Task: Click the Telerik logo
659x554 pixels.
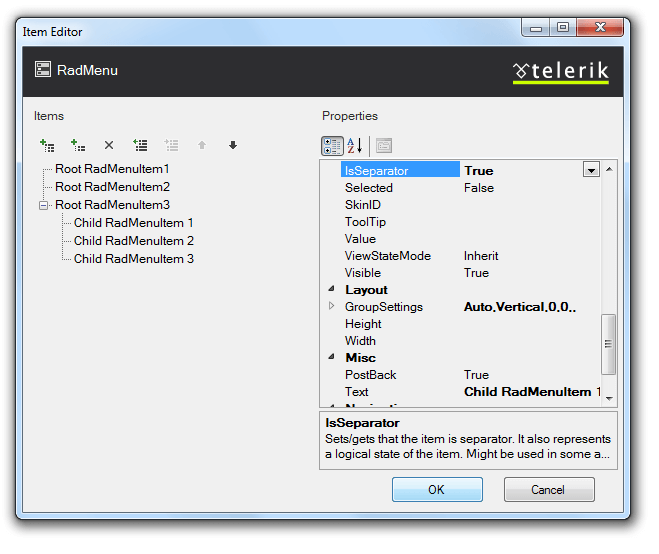Action: coord(561,71)
